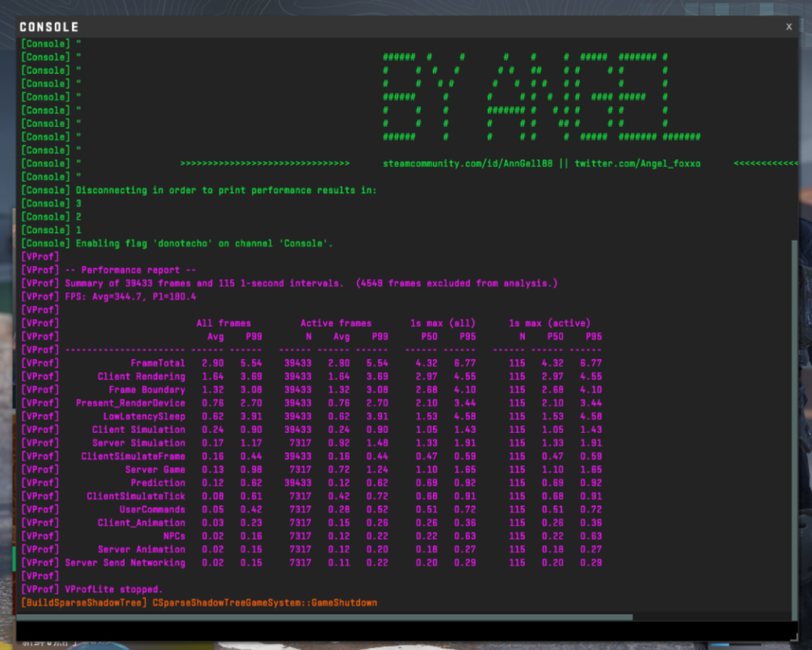The width and height of the screenshot is (812, 650).
Task: Click UserCommands row's 0.05 value
Action: pos(212,509)
